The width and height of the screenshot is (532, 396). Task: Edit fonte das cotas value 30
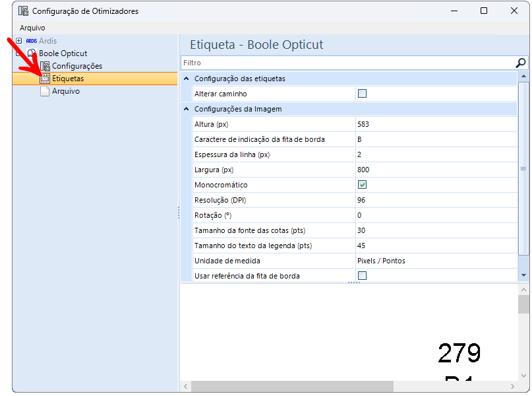pos(436,230)
